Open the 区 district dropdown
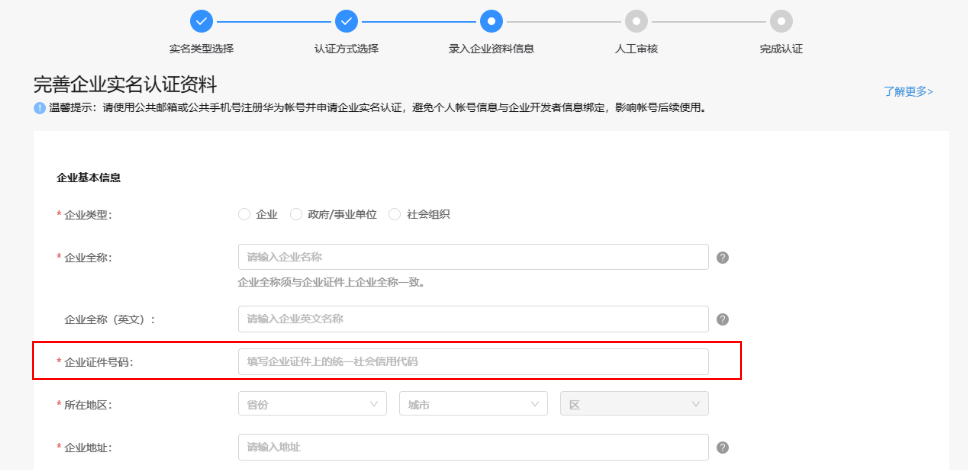This screenshot has width=968, height=470. [x=634, y=404]
